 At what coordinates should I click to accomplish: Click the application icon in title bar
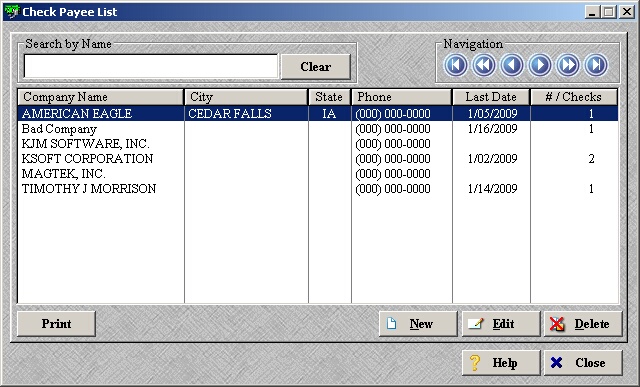[11, 11]
